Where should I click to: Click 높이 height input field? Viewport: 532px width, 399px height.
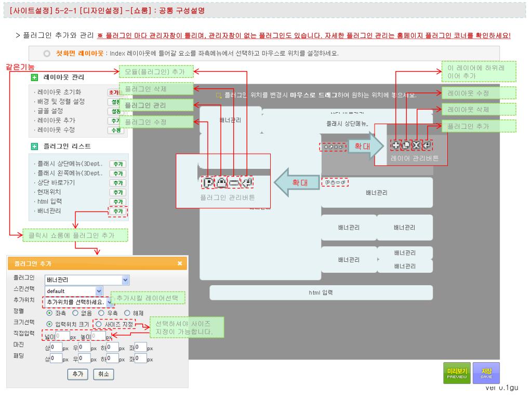tap(98, 336)
